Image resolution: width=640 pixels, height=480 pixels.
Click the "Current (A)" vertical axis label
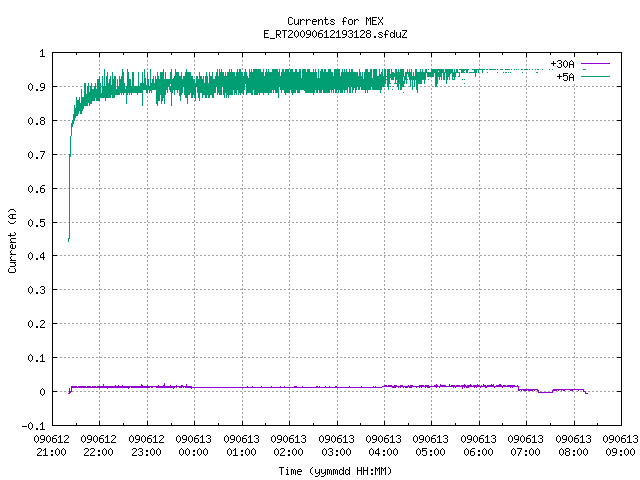tap(12, 240)
